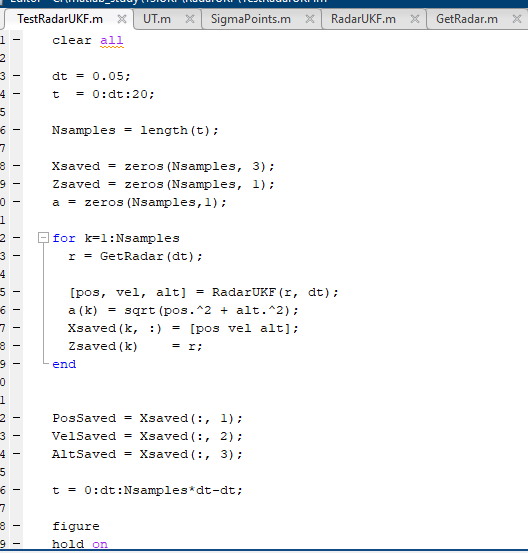The width and height of the screenshot is (528, 553).
Task: Set breakpoint on AltSaved line
Action: pyautogui.click(x=17, y=454)
